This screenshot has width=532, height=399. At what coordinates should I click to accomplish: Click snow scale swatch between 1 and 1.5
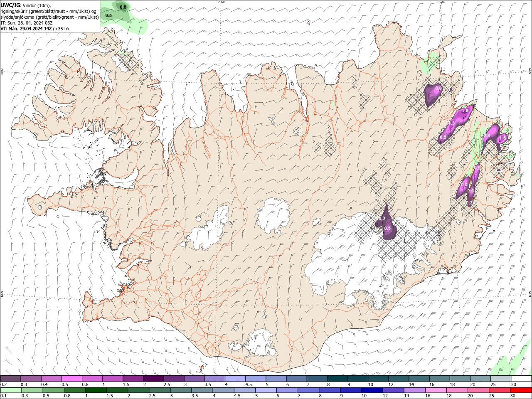pos(113,379)
